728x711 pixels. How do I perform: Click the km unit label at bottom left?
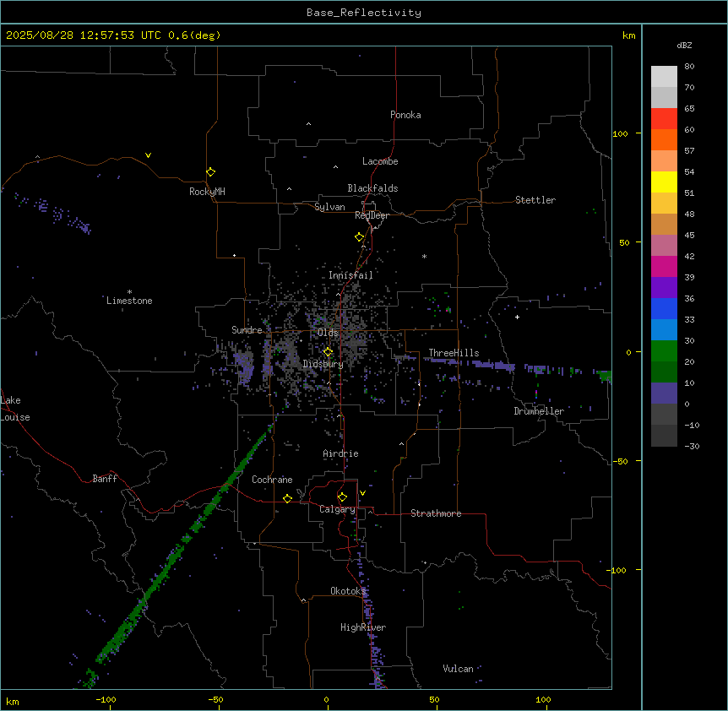[x=13, y=701]
